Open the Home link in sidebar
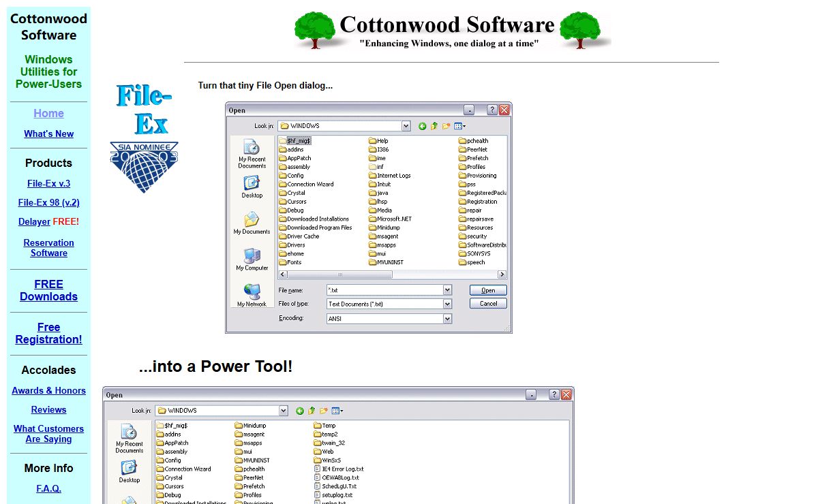This screenshot has height=504, width=818. coord(48,113)
